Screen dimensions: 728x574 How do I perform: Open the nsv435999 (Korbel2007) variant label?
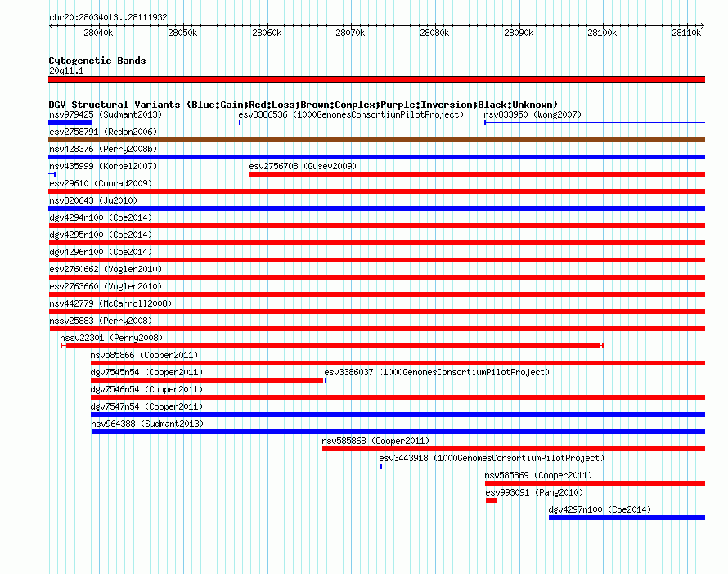point(103,166)
